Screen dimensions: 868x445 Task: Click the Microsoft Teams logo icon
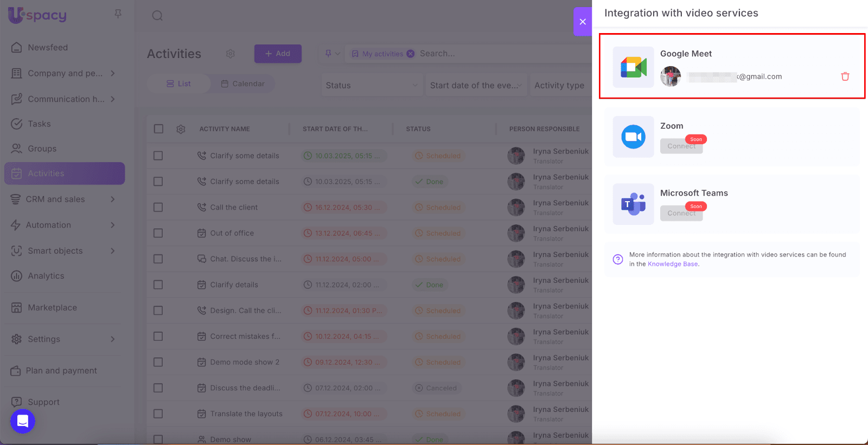[633, 204]
